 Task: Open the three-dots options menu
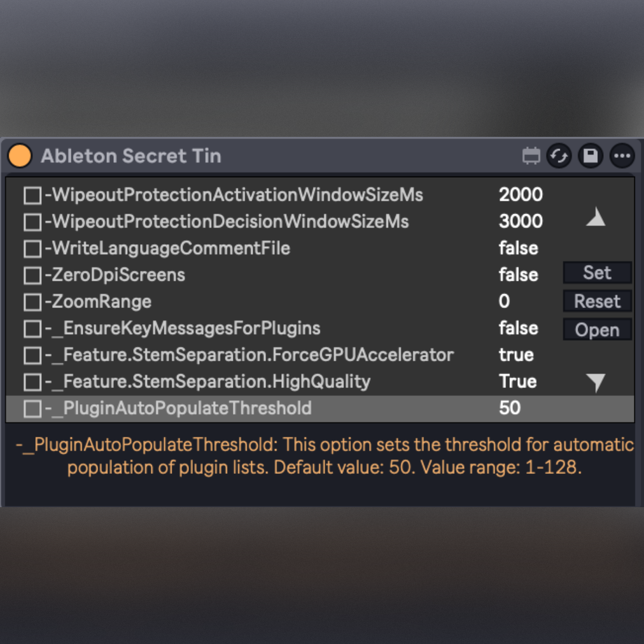(622, 156)
